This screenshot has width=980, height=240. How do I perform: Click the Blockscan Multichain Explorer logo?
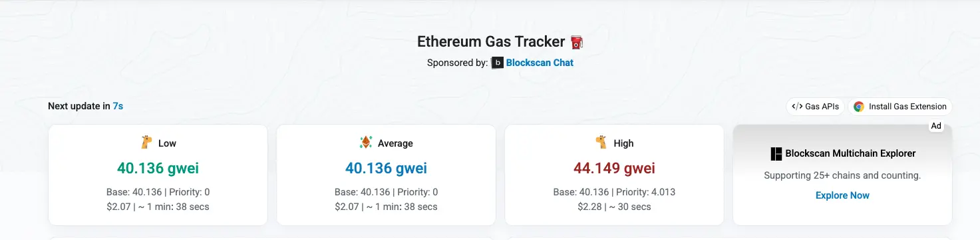[776, 153]
